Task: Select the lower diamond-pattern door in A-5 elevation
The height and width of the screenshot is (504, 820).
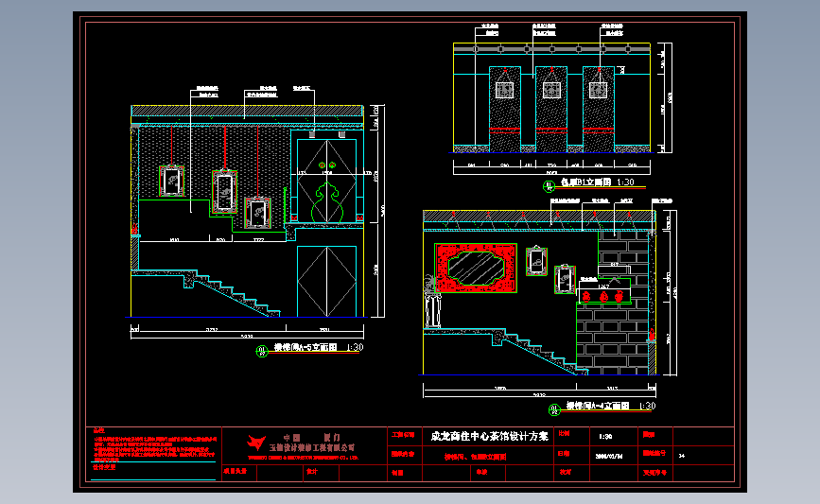Action: (327, 281)
